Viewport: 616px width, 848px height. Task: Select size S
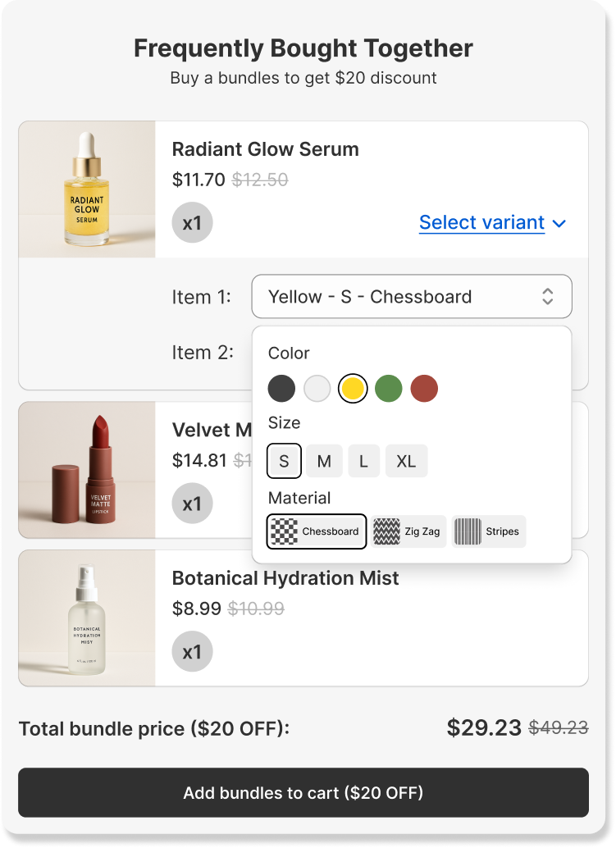click(x=284, y=461)
